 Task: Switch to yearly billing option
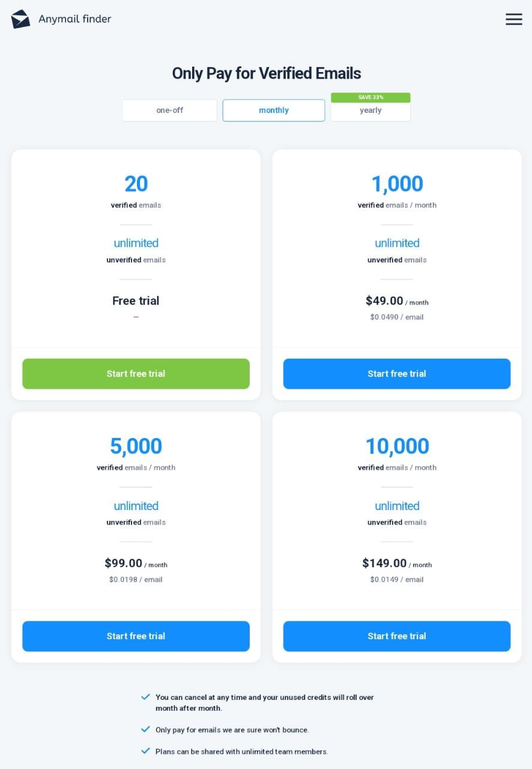coord(370,111)
